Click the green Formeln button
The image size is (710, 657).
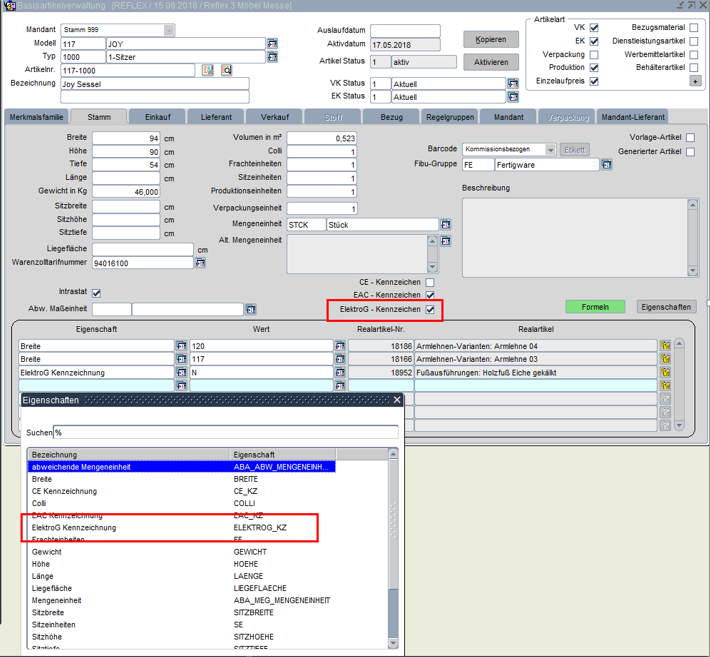[595, 307]
